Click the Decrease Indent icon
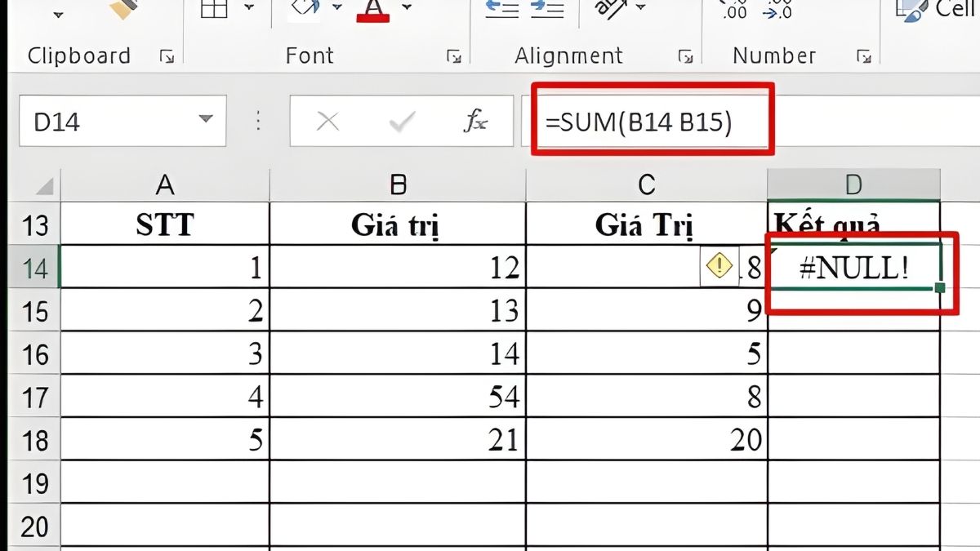 click(x=502, y=8)
